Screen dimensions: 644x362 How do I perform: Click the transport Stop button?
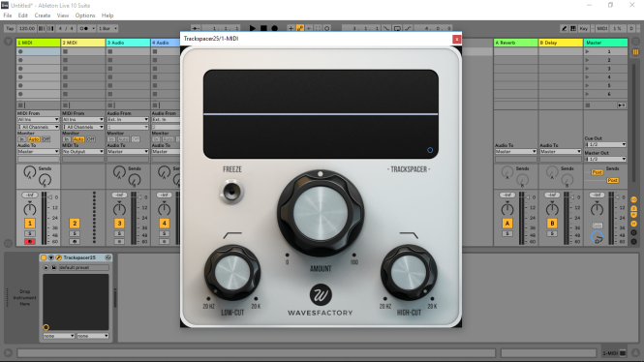click(263, 28)
